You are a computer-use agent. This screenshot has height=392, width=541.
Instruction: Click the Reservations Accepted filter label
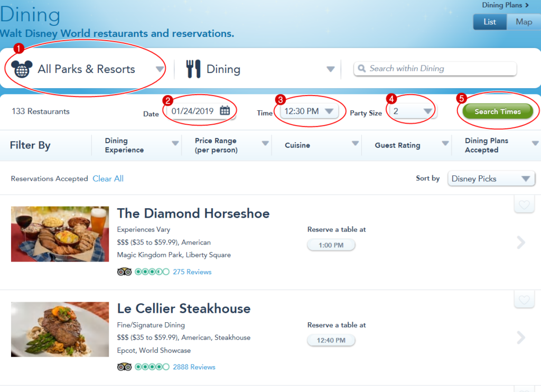49,179
